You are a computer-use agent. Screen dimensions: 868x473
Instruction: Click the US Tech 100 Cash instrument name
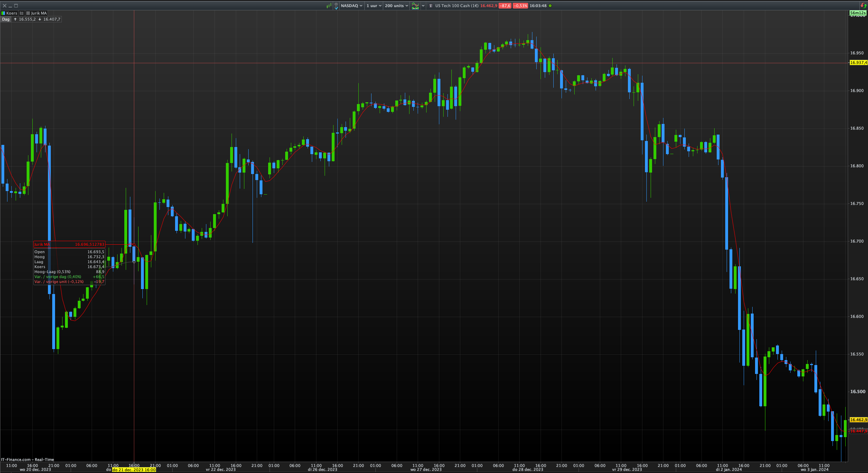pos(457,6)
